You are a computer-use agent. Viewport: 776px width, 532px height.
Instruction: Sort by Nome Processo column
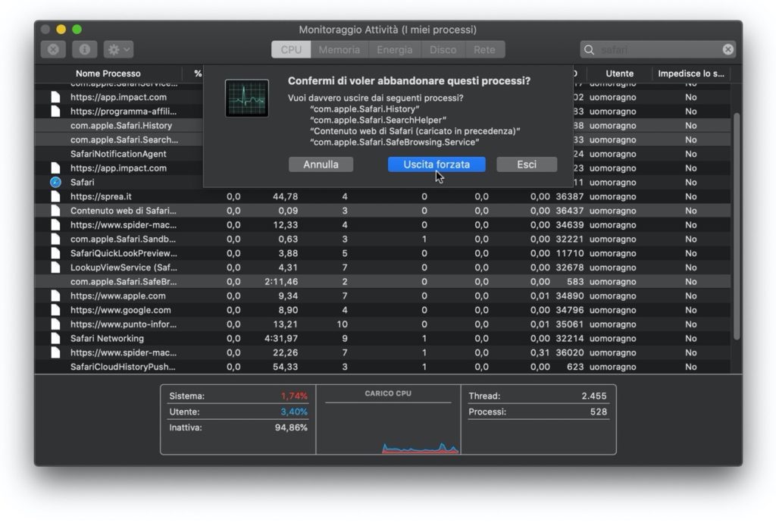tap(108, 74)
